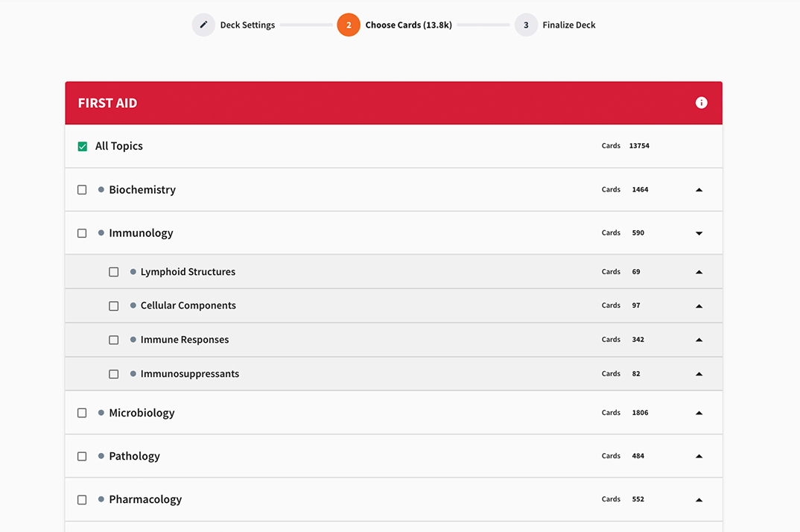Click the 13754 total card count

[x=639, y=145]
